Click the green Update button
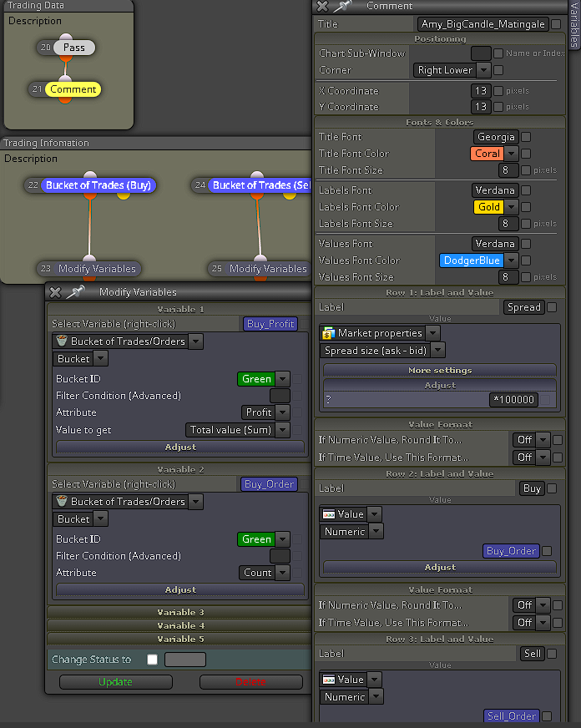 coord(115,682)
